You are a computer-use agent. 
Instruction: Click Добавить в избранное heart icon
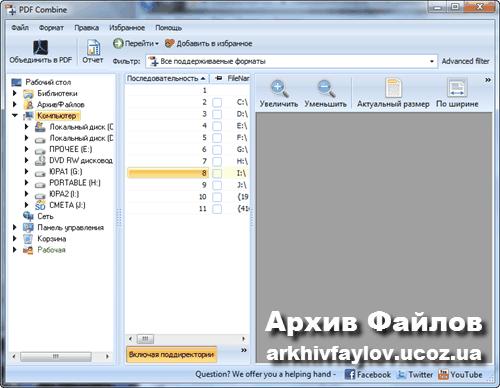point(170,43)
